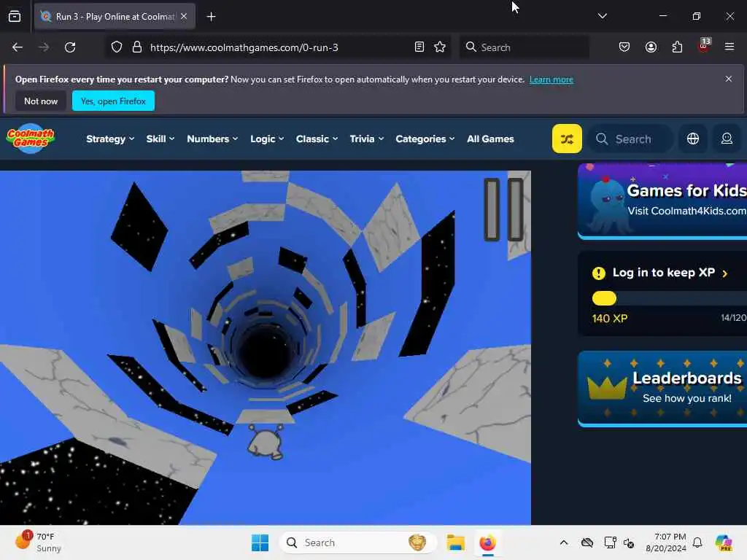The width and height of the screenshot is (747, 560).
Task: Open the Pocket save icon
Action: (624, 47)
